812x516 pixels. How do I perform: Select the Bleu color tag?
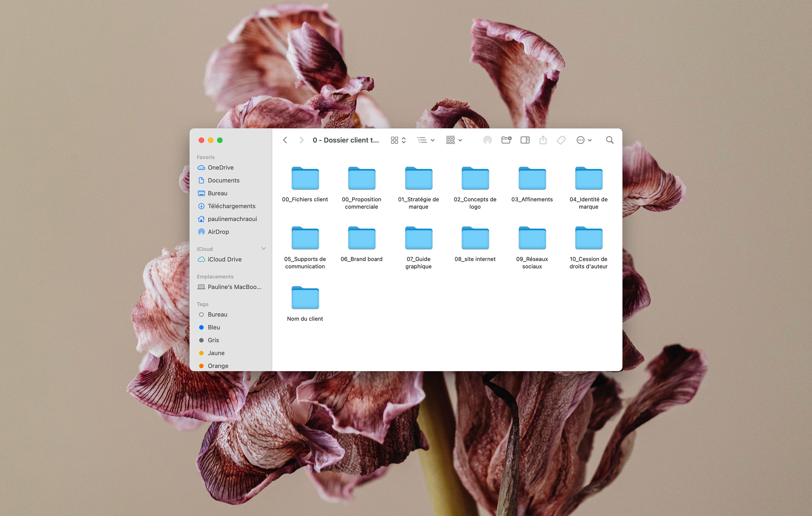point(214,327)
